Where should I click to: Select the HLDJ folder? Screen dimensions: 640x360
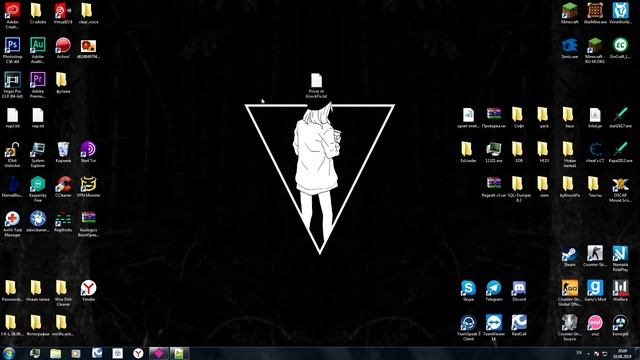pos(544,151)
